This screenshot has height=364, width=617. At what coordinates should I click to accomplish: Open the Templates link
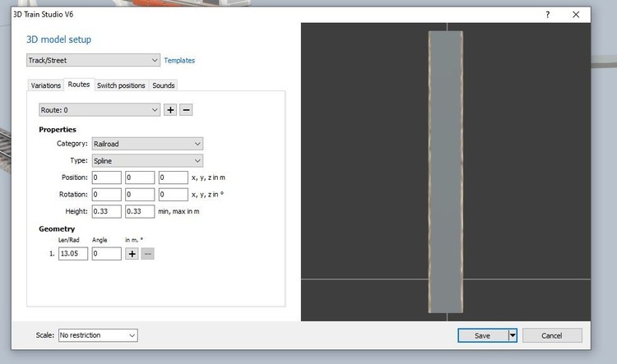point(179,61)
